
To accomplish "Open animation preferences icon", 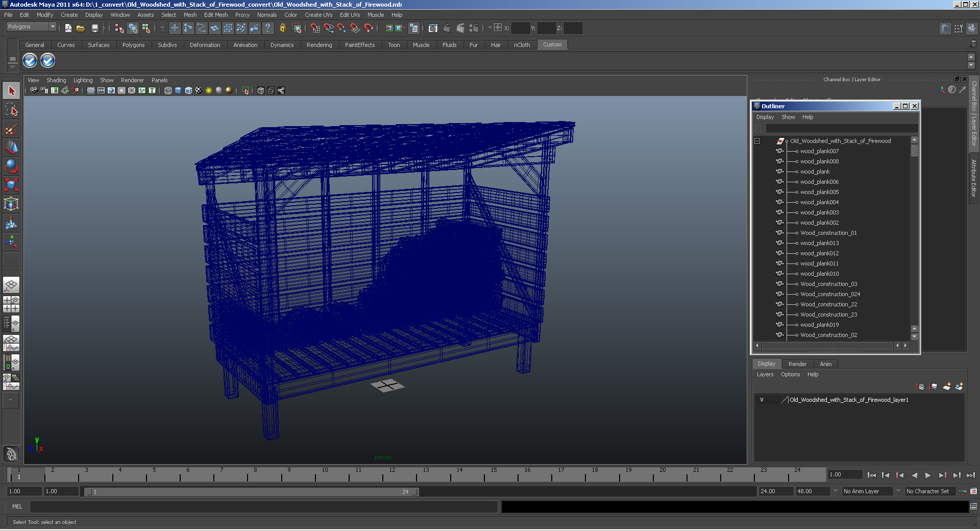I will pos(973,491).
